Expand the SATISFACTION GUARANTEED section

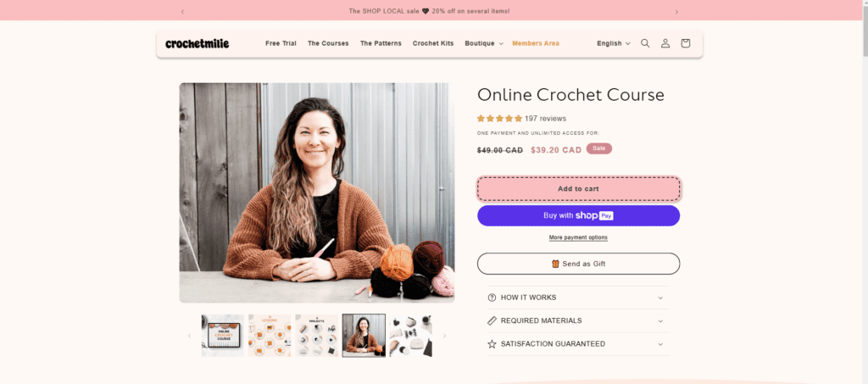tap(578, 344)
